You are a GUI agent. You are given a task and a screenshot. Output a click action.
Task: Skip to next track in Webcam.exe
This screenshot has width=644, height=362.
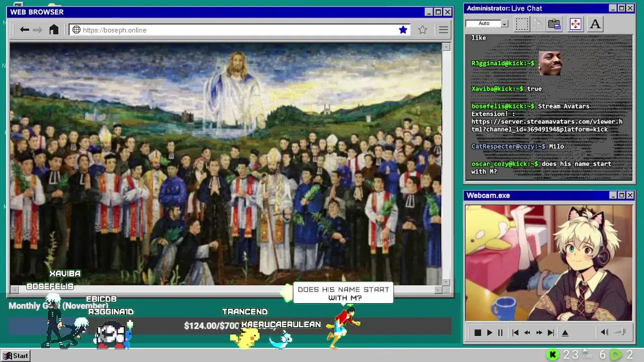pyautogui.click(x=551, y=332)
